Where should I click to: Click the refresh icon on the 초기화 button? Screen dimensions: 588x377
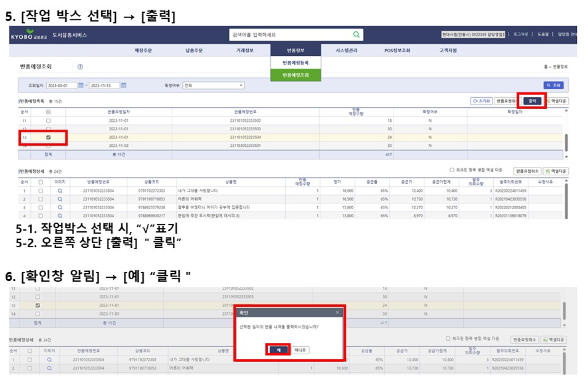[x=476, y=101]
